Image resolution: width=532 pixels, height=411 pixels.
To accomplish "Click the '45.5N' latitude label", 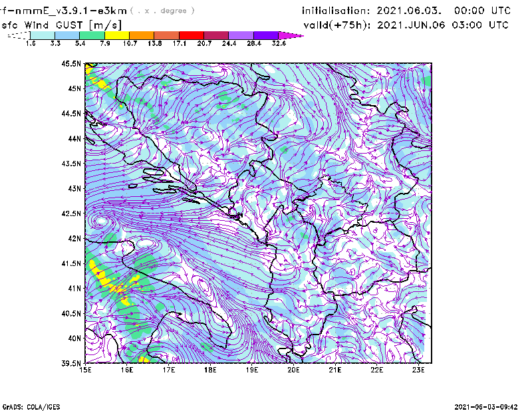I will click(71, 63).
